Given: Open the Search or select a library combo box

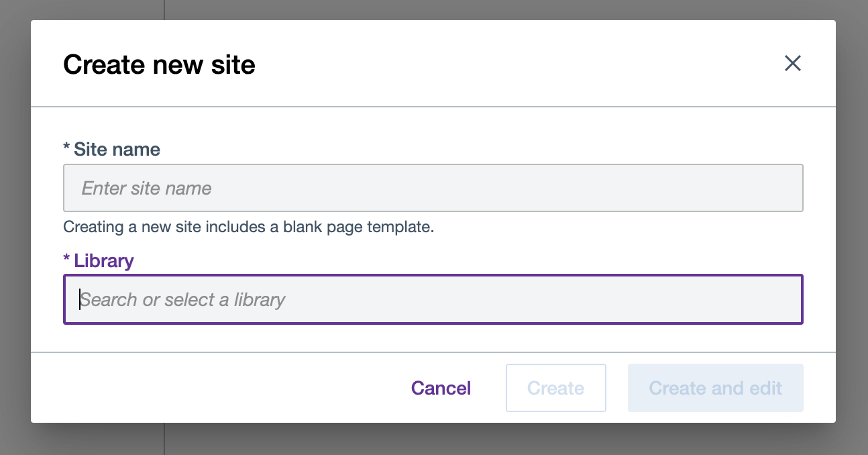Looking at the screenshot, I should click(433, 299).
